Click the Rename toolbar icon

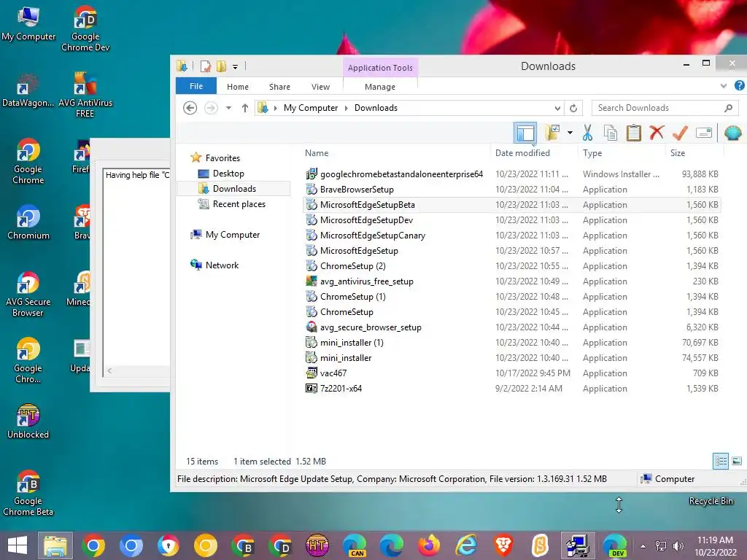pyautogui.click(x=704, y=133)
